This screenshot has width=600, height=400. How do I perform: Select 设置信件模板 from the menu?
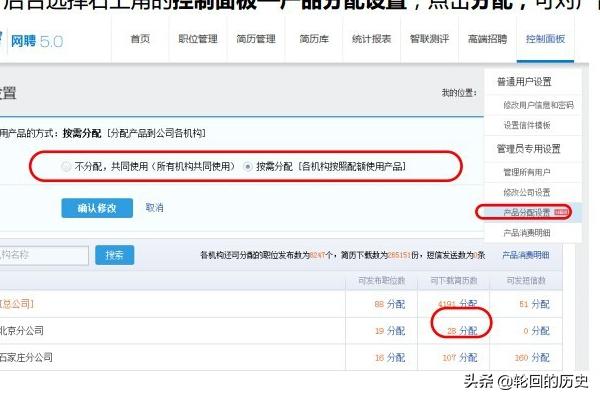tap(526, 125)
